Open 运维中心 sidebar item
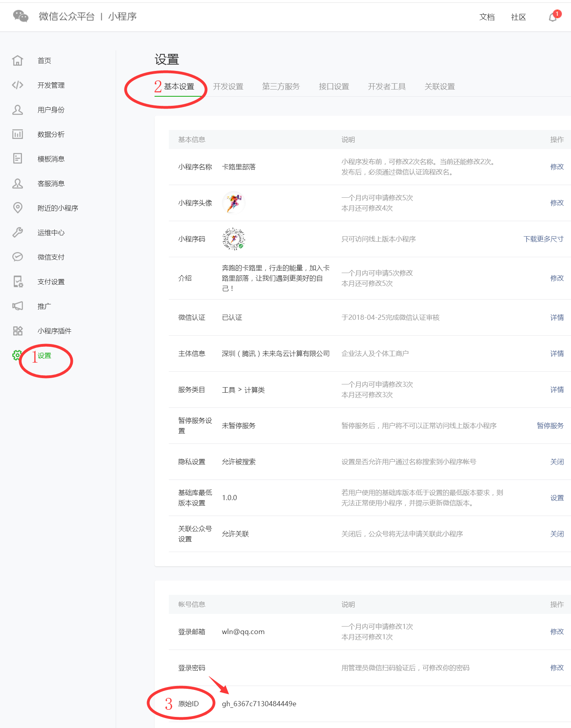This screenshot has width=571, height=728. (51, 233)
